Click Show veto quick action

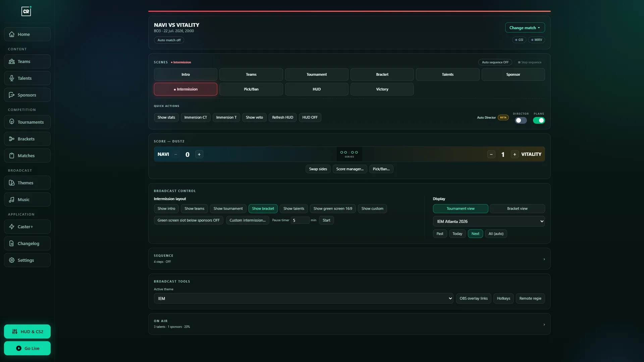pos(254,117)
